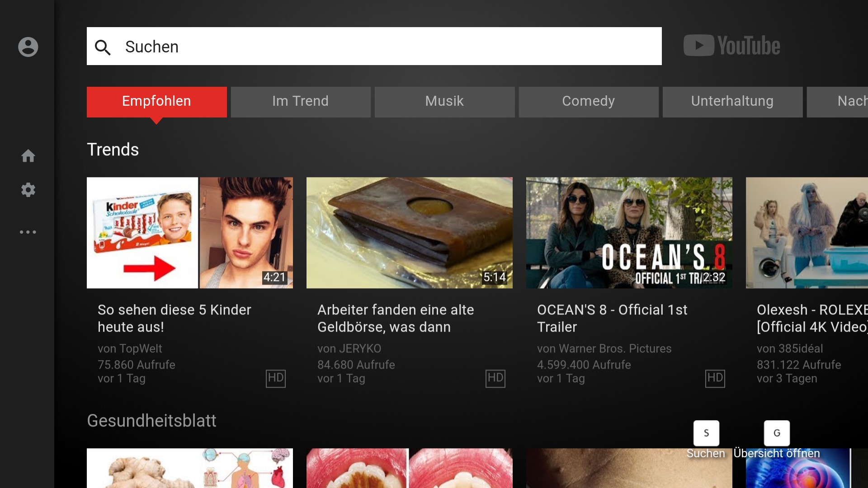Switch to the Comedy tab

click(588, 101)
